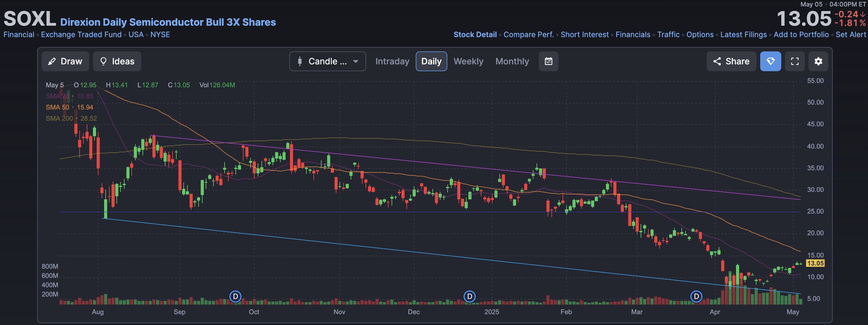The height and width of the screenshot is (325, 868).
Task: Click Add to Portfolio
Action: tap(801, 35)
